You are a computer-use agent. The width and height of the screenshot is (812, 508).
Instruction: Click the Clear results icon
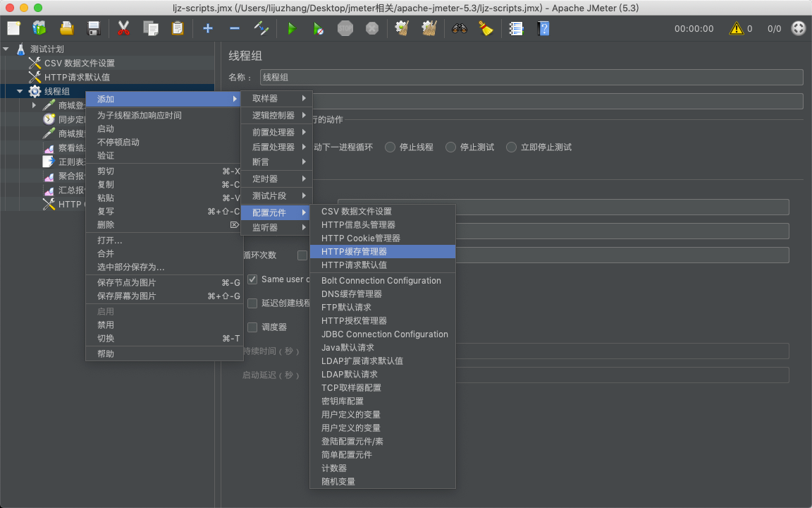coord(402,28)
